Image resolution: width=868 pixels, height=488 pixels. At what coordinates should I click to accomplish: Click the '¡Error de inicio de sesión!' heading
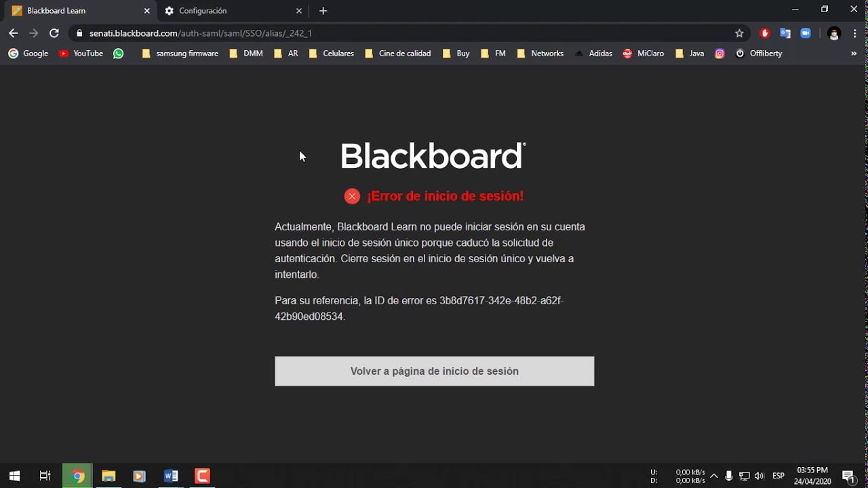pos(445,196)
